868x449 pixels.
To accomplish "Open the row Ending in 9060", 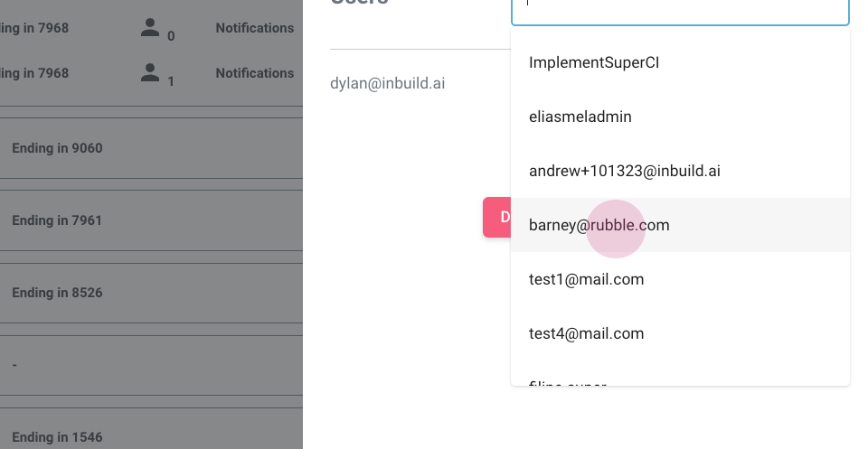I will pos(57,148).
